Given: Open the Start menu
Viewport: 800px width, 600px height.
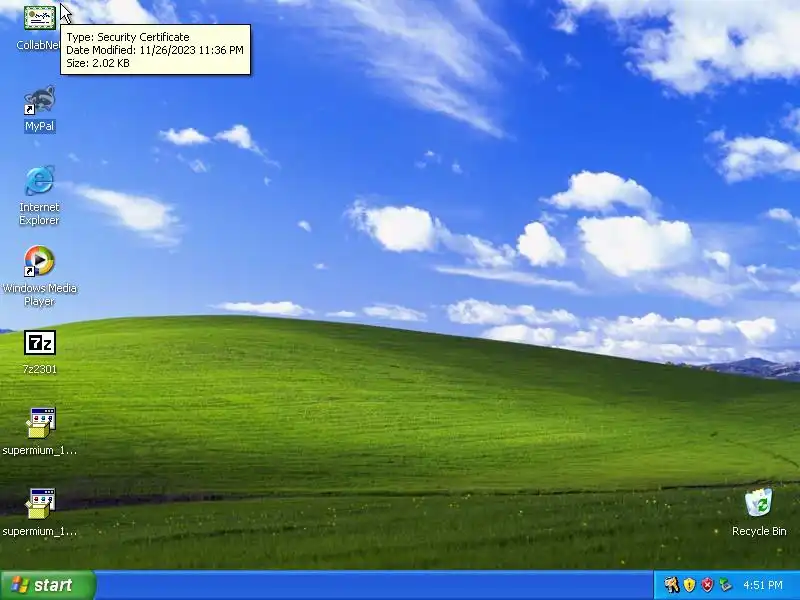Looking at the screenshot, I should pos(48,585).
